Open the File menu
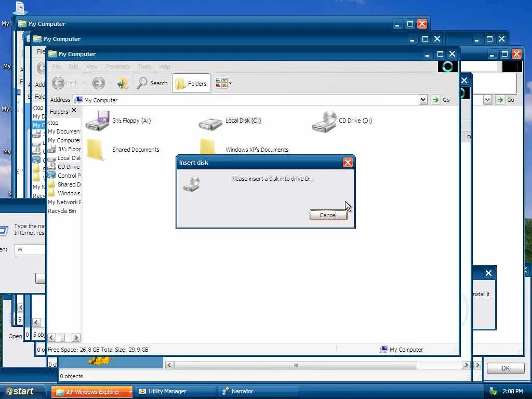Image resolution: width=532 pixels, height=399 pixels. pos(56,66)
